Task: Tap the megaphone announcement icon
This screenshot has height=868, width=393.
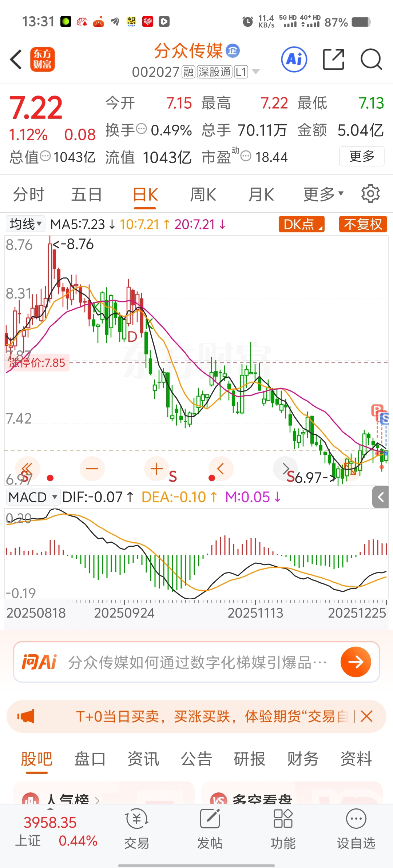Action: [x=26, y=716]
